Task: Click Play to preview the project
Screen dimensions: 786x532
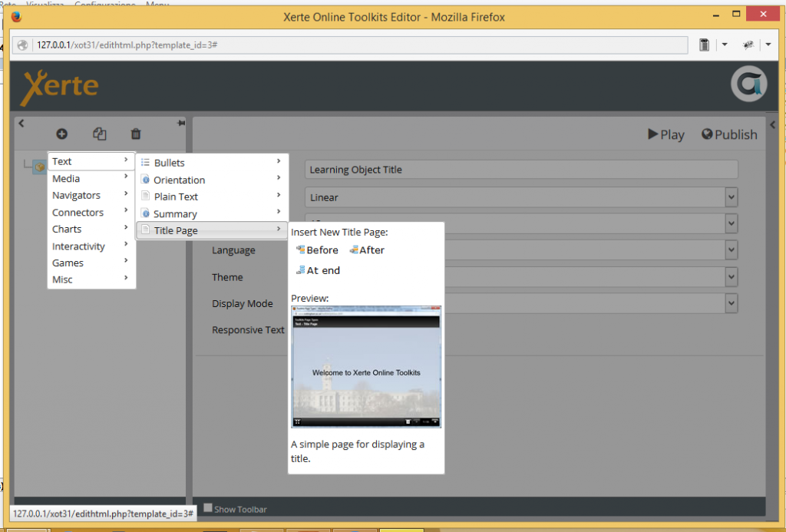Action: coord(665,134)
